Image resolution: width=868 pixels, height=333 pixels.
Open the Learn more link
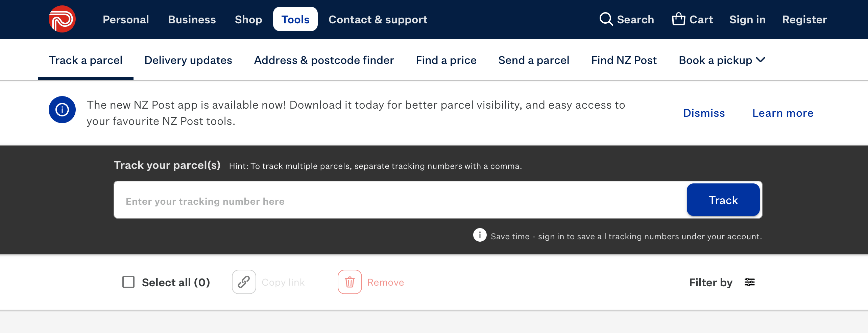[x=783, y=113]
